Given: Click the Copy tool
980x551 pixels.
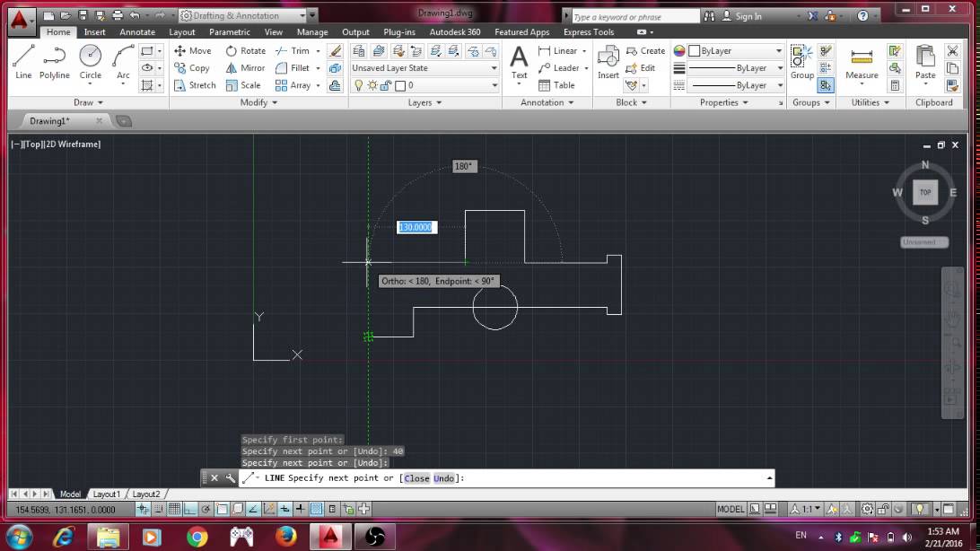Looking at the screenshot, I should [x=192, y=67].
